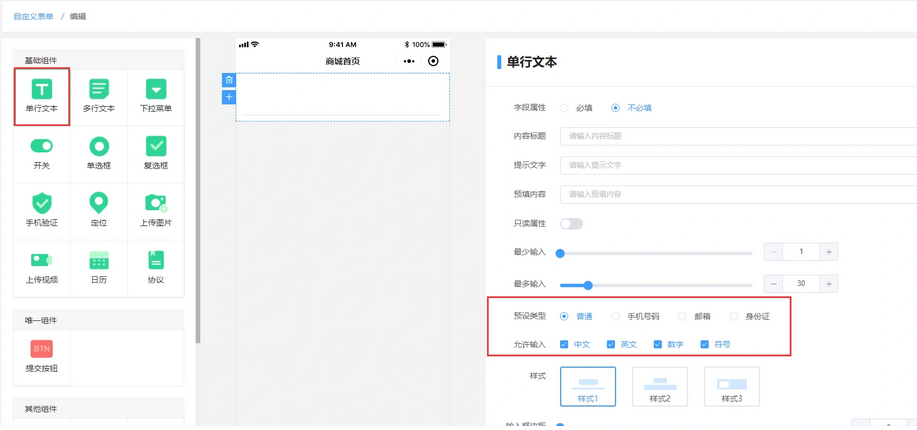Select the 单行文本 component icon
Screen dimensions: 917x430
tap(42, 90)
